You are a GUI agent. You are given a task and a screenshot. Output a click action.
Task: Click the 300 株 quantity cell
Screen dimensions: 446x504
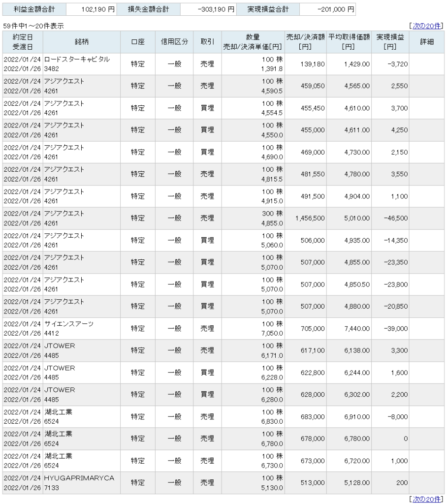click(272, 214)
